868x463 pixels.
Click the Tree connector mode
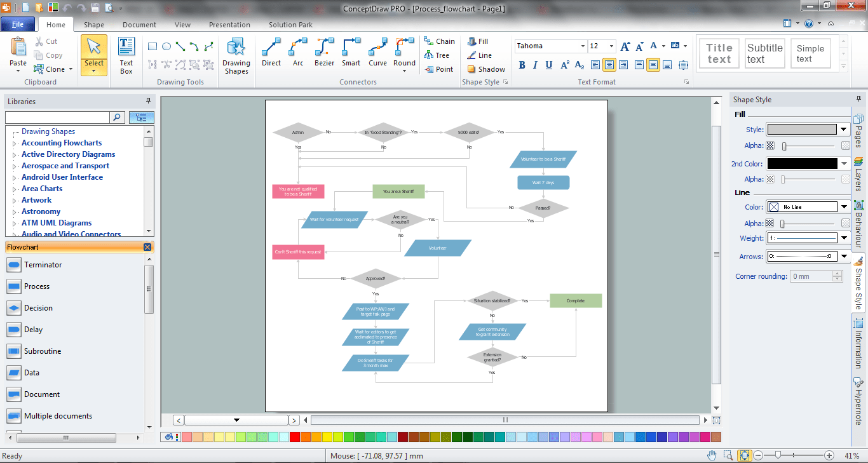coord(438,55)
